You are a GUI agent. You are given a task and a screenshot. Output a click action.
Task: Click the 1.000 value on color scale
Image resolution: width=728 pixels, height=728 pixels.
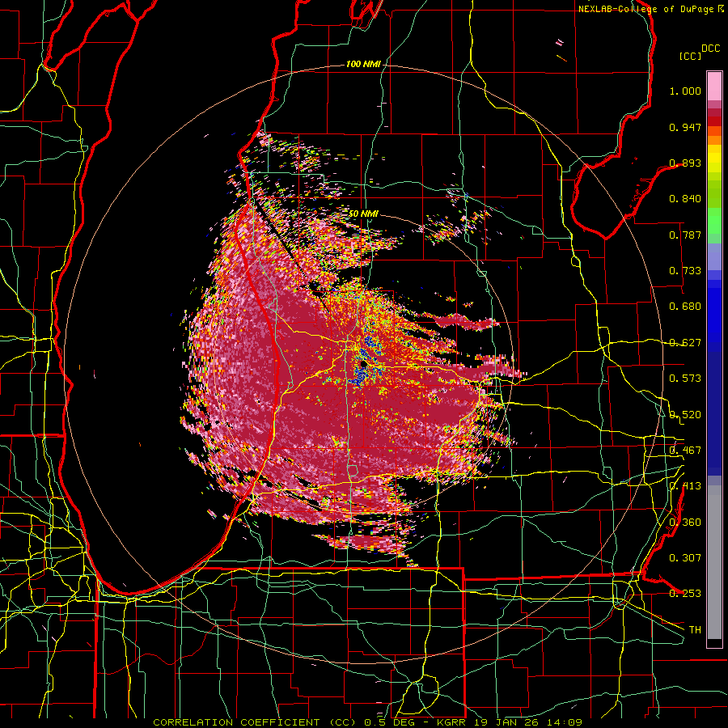(685, 91)
